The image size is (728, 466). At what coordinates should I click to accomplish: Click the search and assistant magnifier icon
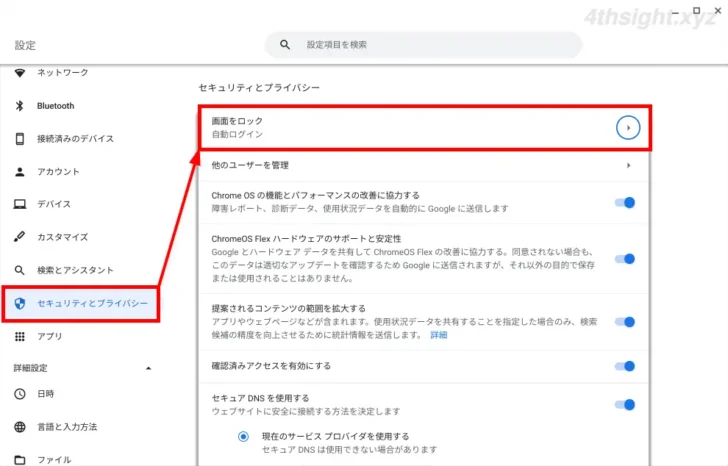[20, 270]
